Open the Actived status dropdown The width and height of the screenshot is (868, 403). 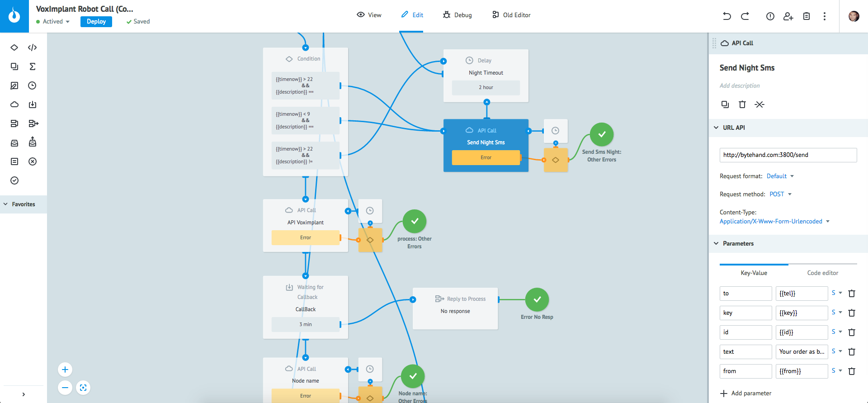pos(53,22)
